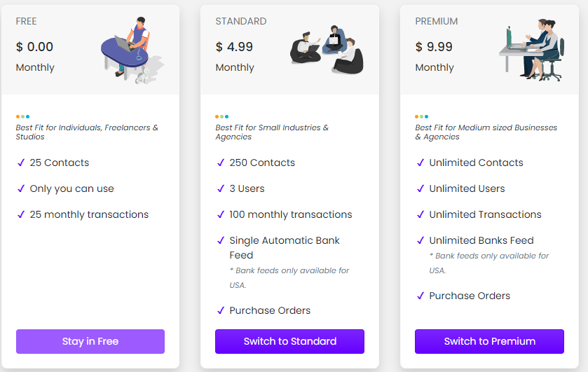The image size is (588, 372).
Task: Click the checkmark next to 250 Contacts
Action: pos(221,163)
